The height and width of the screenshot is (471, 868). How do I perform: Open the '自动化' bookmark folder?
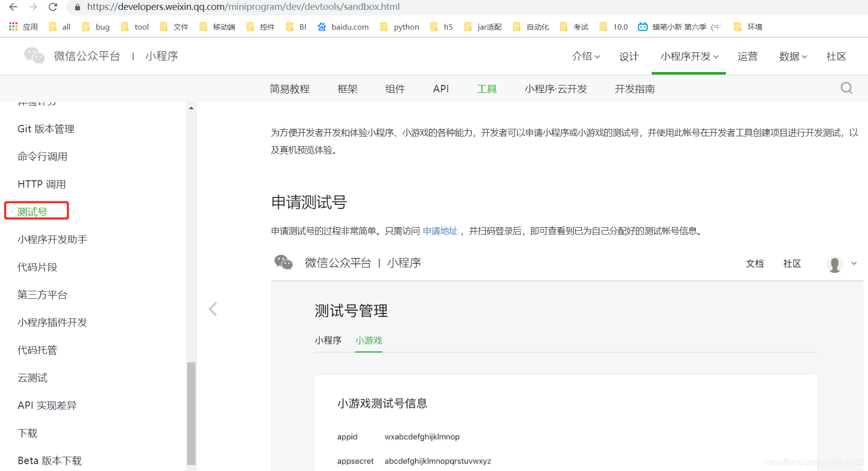point(531,27)
